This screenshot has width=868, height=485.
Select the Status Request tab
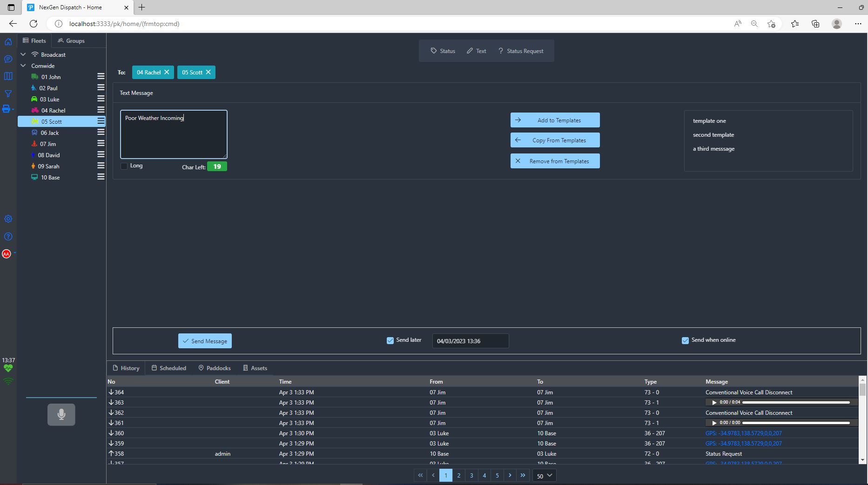(x=520, y=51)
